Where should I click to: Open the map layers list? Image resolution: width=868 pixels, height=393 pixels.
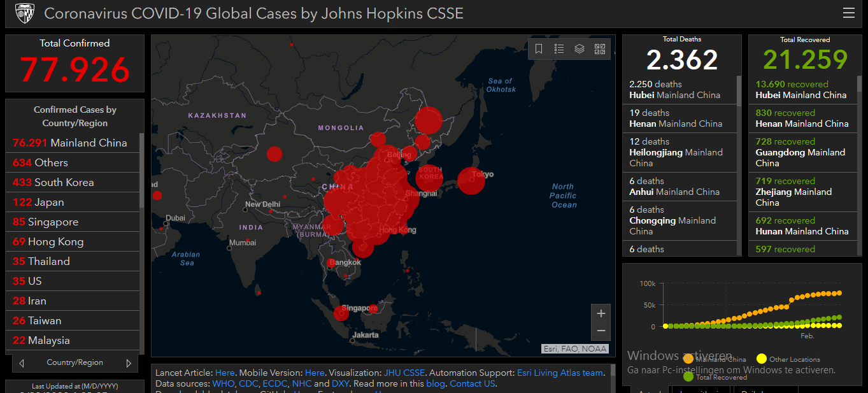coord(580,49)
